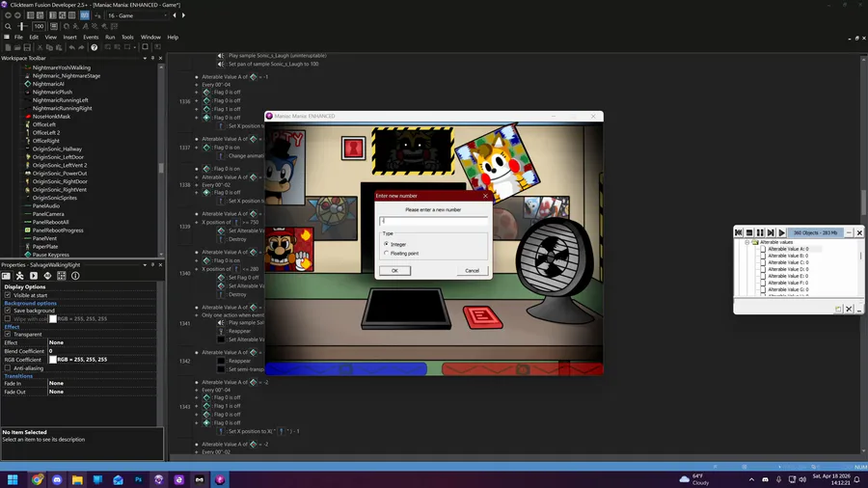
Task: Click debugger delete X icon at bottom
Action: pos(849,309)
